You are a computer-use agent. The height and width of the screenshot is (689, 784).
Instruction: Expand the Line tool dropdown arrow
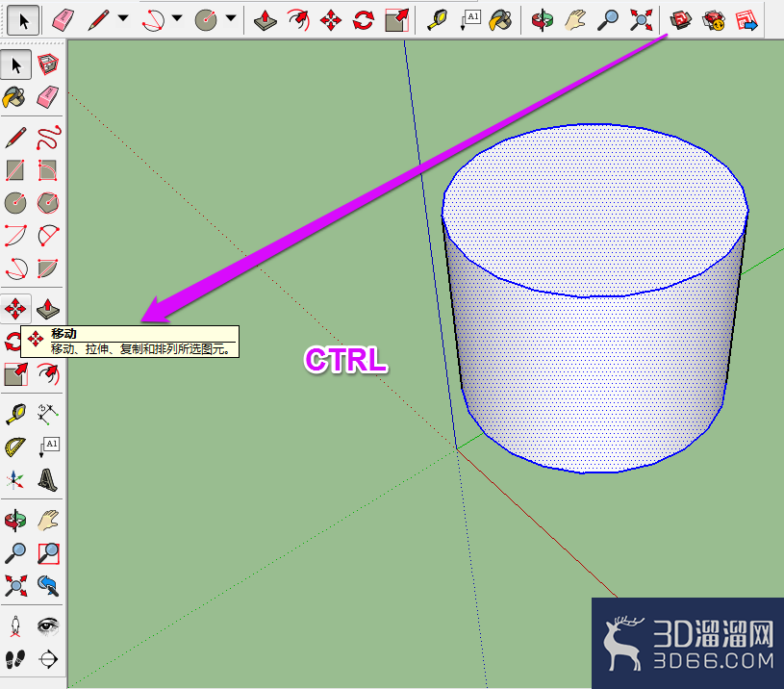[x=123, y=19]
